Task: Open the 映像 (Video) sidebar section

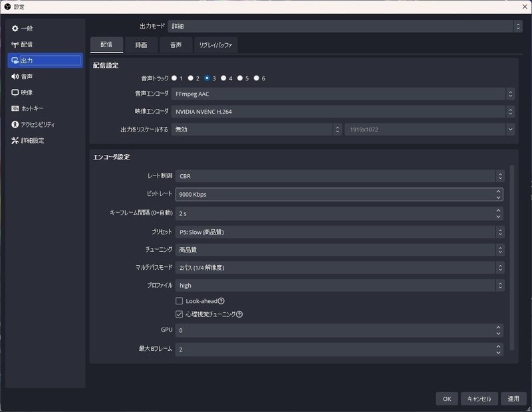Action: point(45,92)
